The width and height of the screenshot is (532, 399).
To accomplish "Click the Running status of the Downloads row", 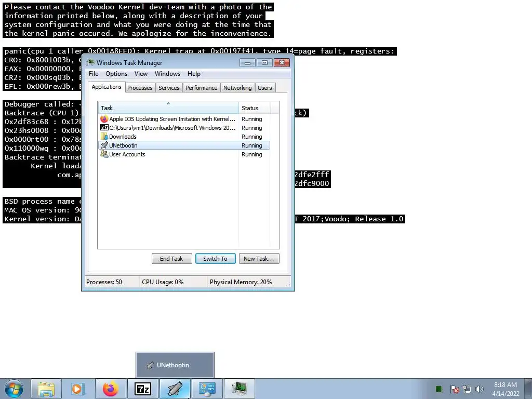I will 252,137.
